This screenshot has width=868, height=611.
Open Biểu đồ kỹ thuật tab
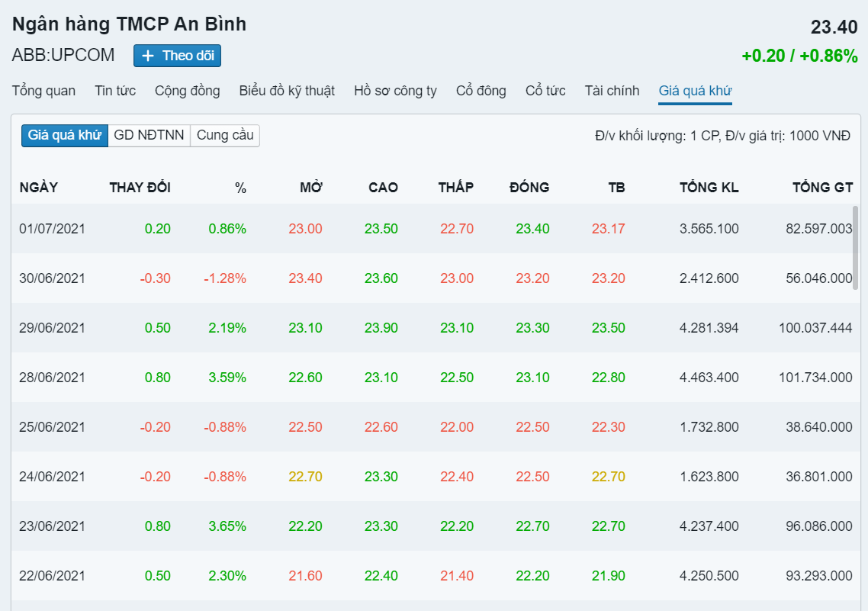tap(287, 91)
